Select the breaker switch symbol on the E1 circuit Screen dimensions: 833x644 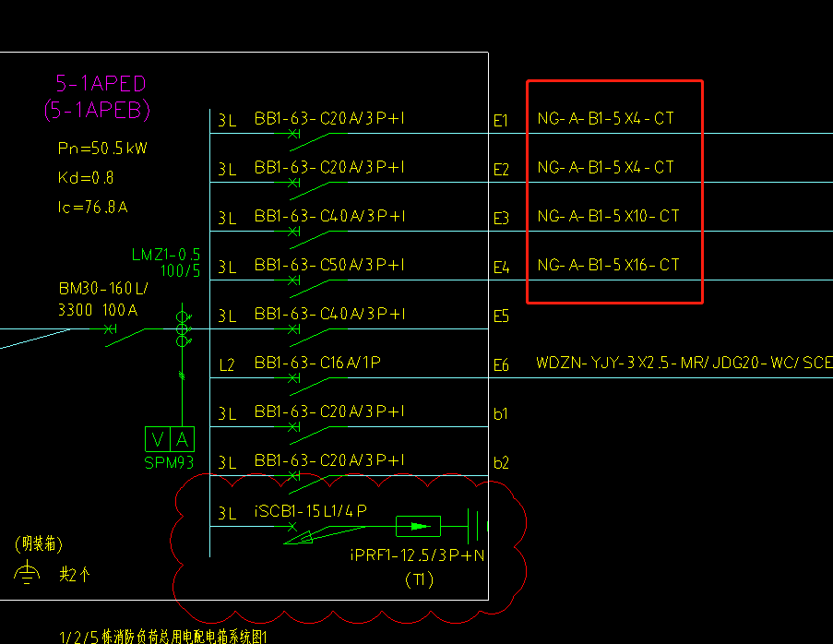pos(310,139)
